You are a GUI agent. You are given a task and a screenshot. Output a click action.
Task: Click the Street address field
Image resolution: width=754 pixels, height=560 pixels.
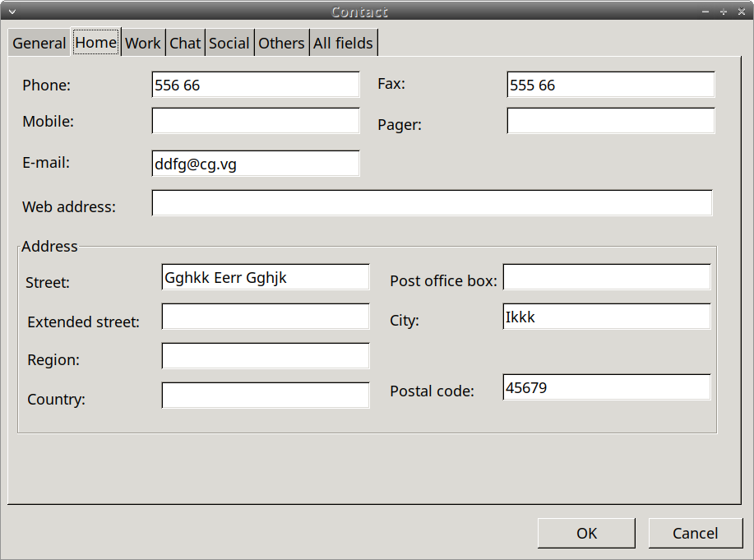click(266, 277)
